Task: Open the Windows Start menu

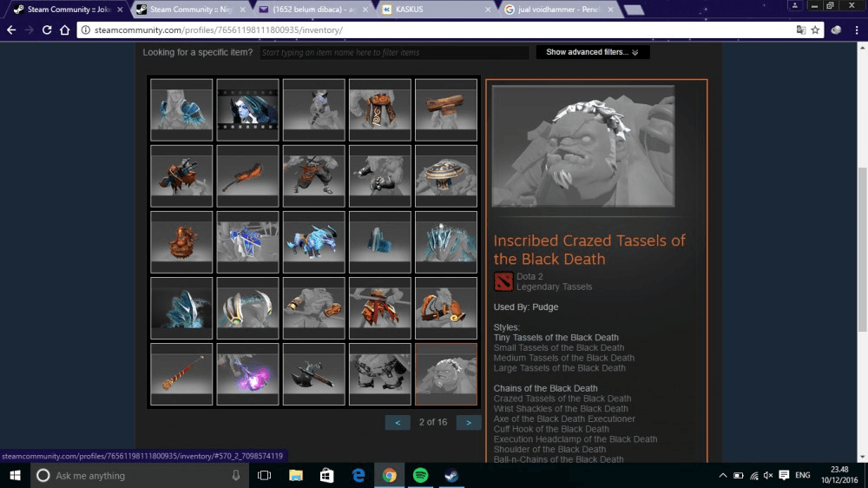Action: 15,475
